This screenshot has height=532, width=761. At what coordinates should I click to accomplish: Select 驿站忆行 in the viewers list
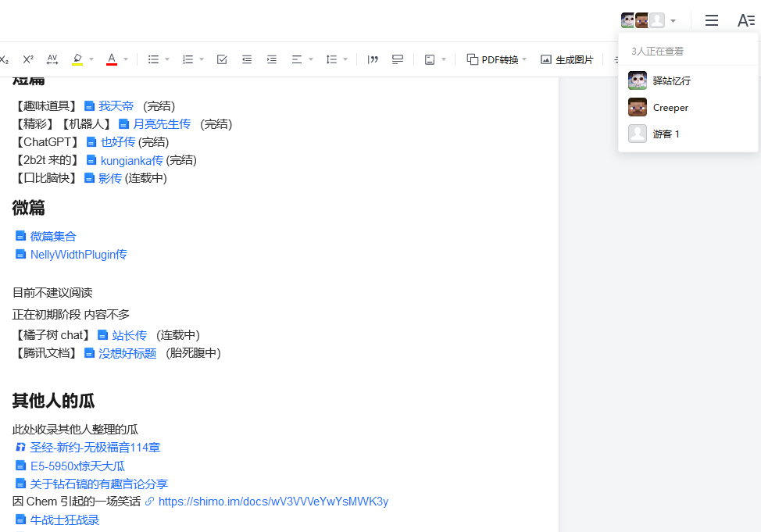[671, 80]
